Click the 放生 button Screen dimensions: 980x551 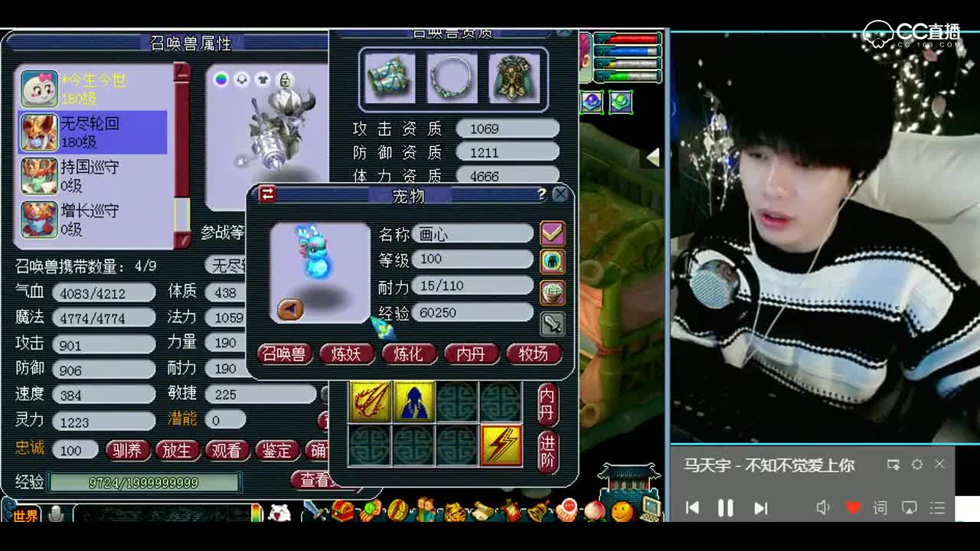(177, 451)
